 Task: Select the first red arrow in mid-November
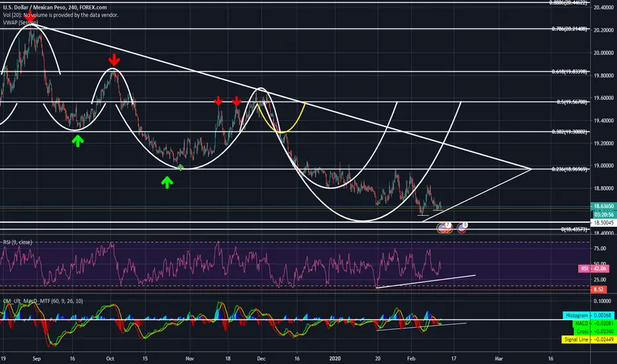(218, 101)
